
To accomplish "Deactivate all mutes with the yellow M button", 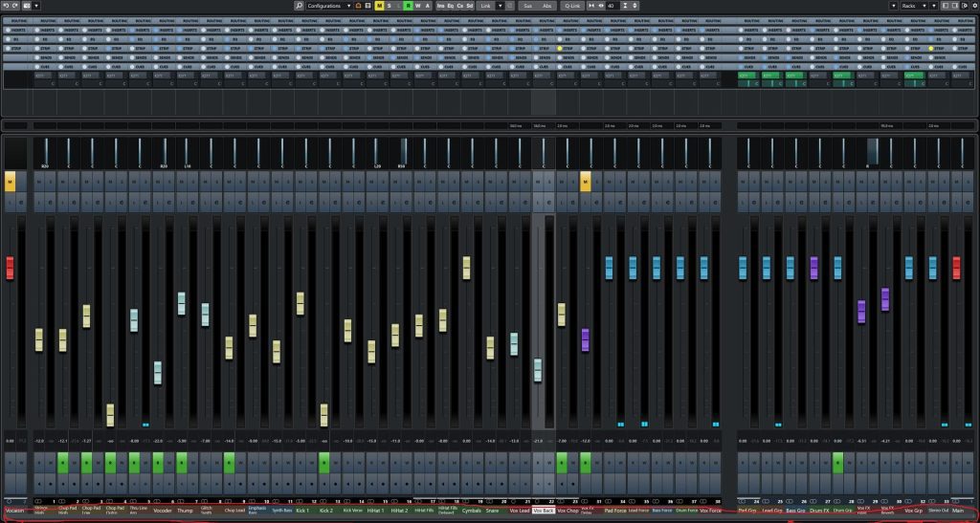I will coord(379,6).
